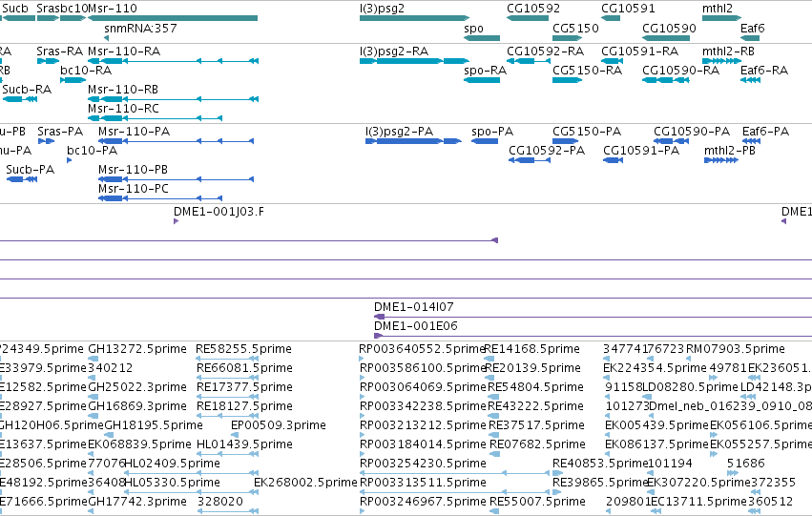Click the spo gene label
The image size is (812, 516).
474,28
